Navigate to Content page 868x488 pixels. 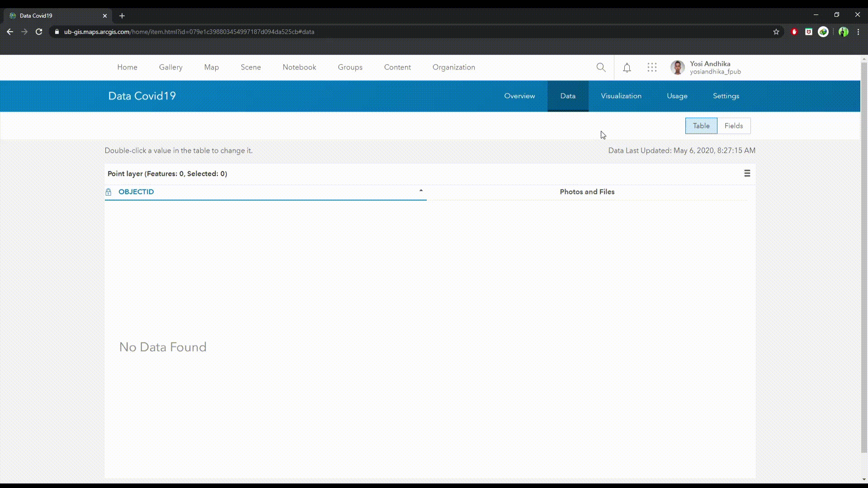(x=397, y=67)
